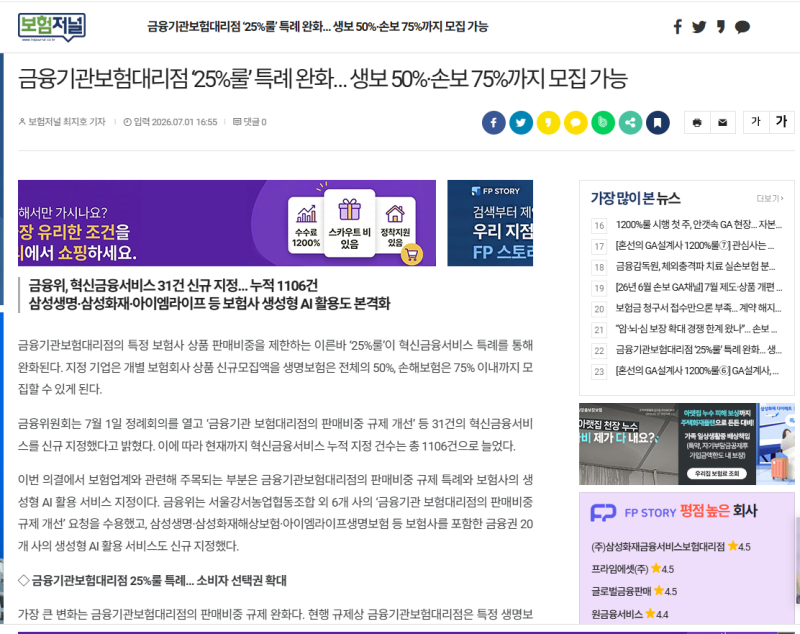Share article on Facebook blue circle

pyautogui.click(x=493, y=123)
